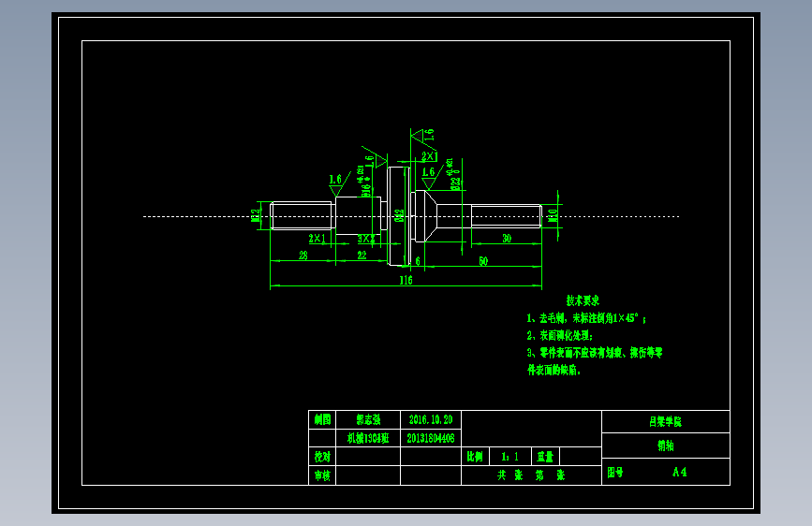The width and height of the screenshot is (812, 526).
Task: Select the 图号 label
Action: pos(615,472)
